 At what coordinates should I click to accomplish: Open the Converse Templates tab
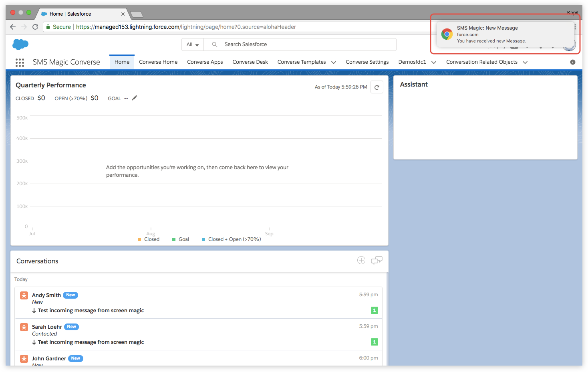302,62
